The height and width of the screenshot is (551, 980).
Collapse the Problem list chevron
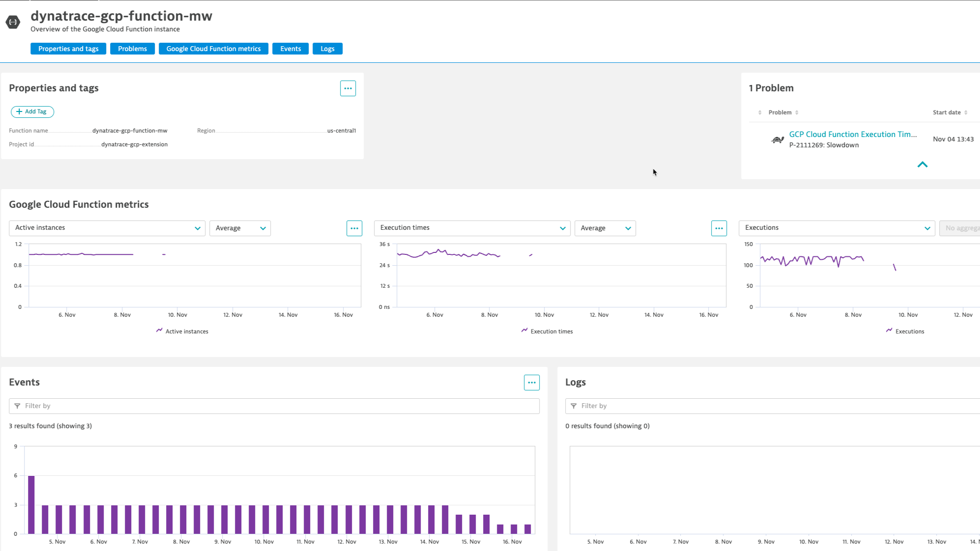pyautogui.click(x=922, y=165)
